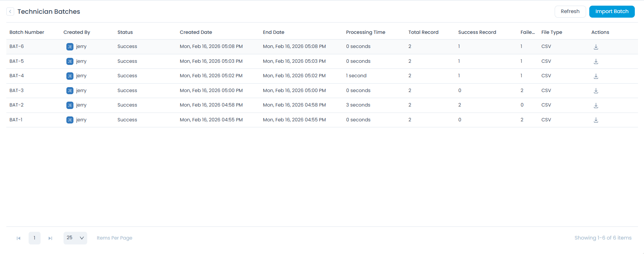Click the File Type column header

[x=551, y=32]
